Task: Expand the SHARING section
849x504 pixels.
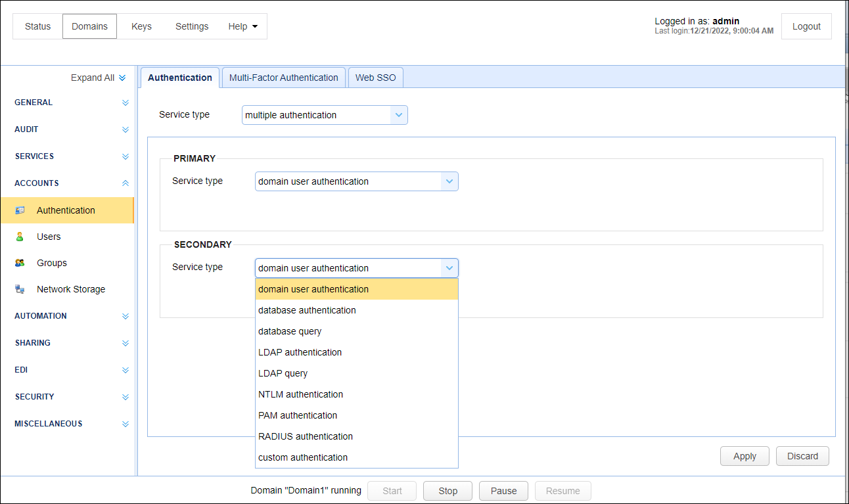Action: [x=126, y=343]
